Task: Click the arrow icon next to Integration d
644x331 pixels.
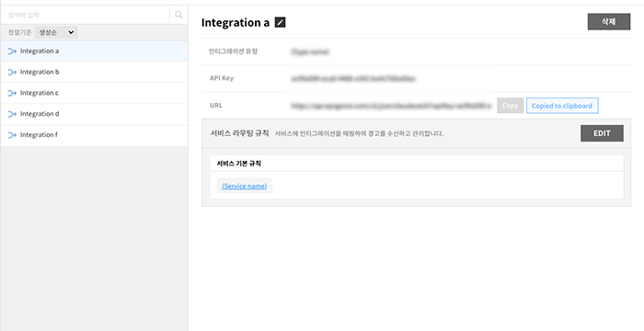Action: coord(12,114)
